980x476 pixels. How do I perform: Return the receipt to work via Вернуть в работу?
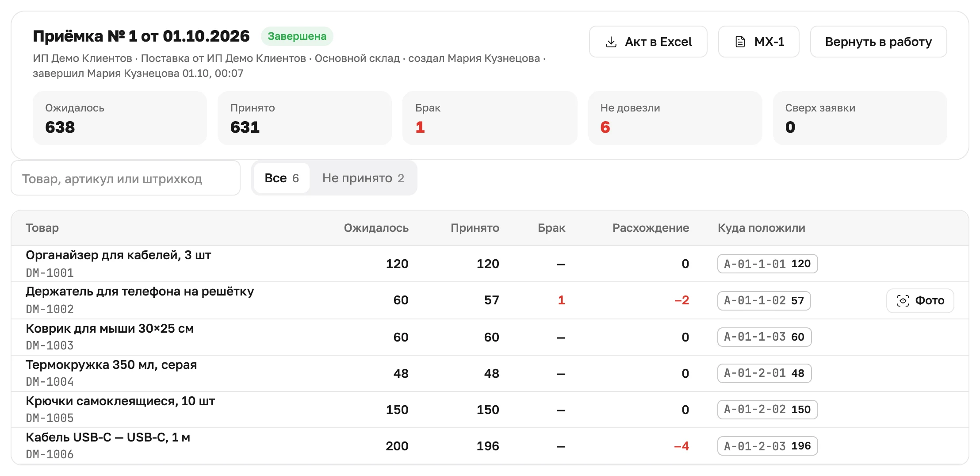point(878,42)
